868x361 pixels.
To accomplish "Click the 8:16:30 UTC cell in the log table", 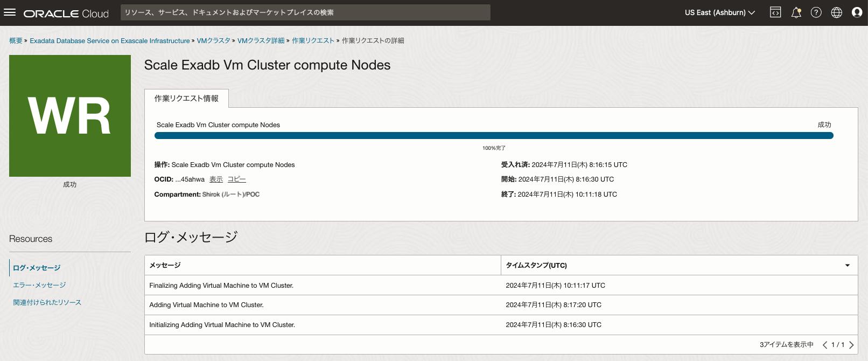I will [554, 325].
